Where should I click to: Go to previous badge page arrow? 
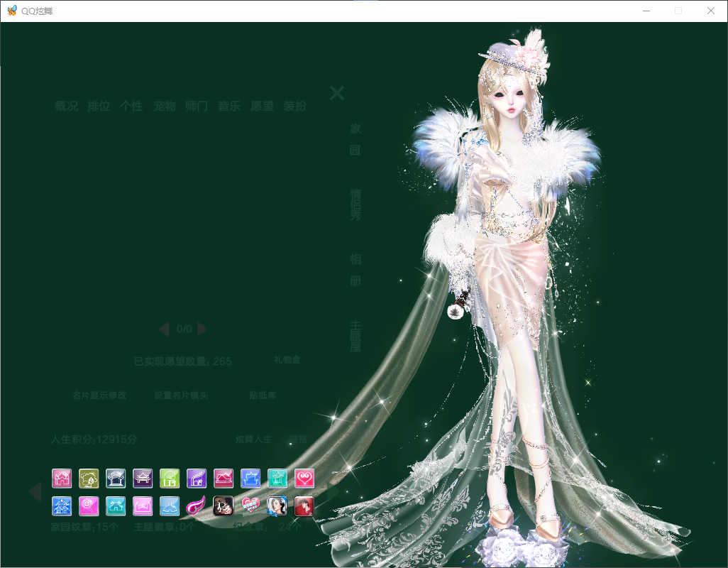tap(35, 492)
